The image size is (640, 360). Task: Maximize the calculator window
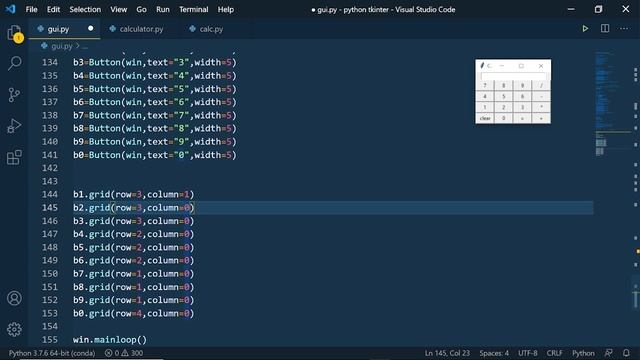[x=521, y=66]
